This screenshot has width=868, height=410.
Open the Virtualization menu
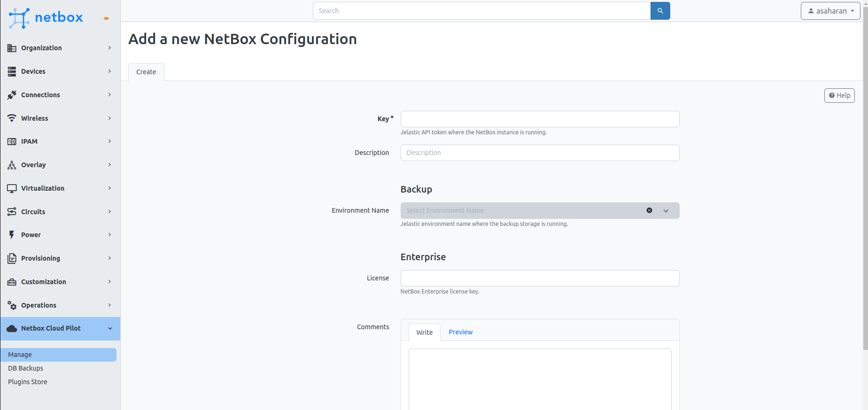point(60,188)
